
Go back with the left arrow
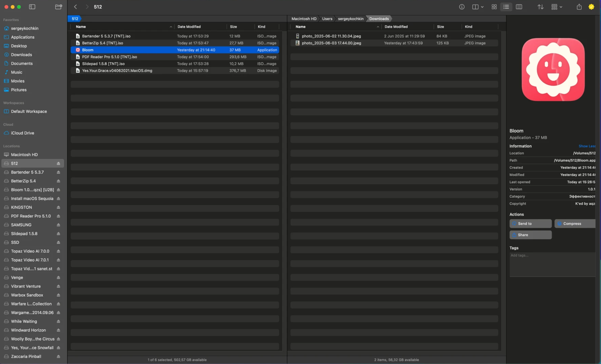76,7
